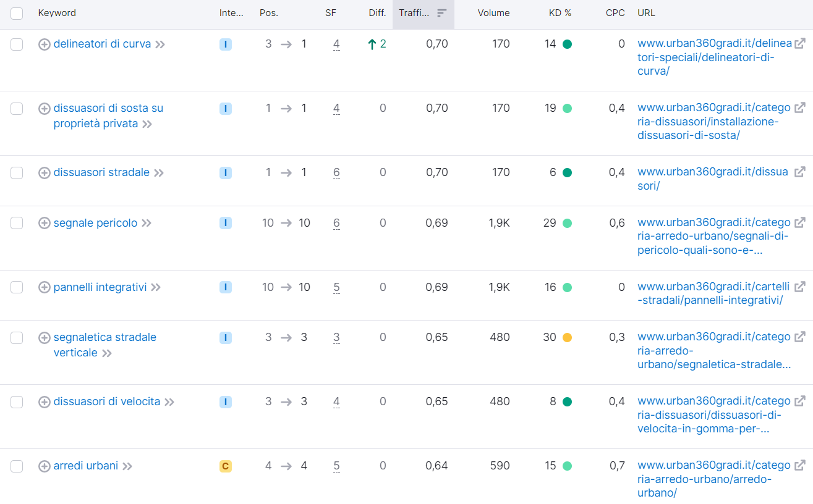Open keyword link dissuasori stradale

101,172
